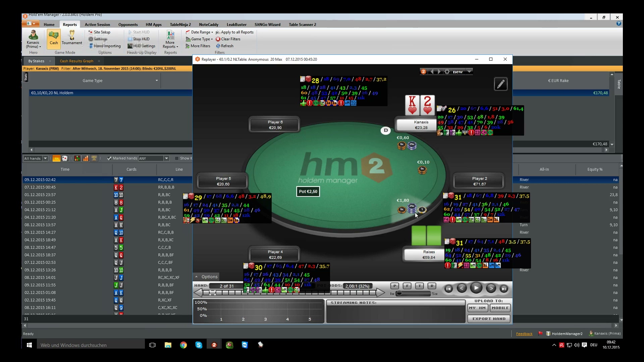Open Chrome from the taskbar

183,345
